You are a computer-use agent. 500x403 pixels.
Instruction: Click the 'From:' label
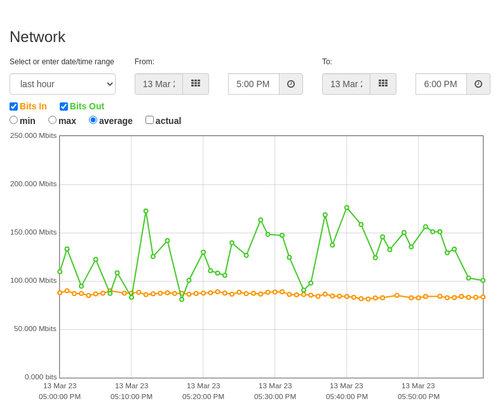[x=144, y=62]
